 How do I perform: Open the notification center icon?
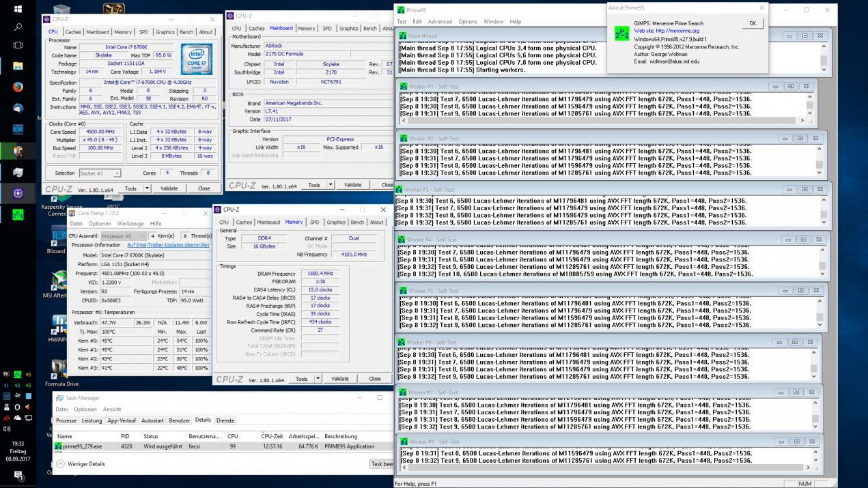pos(18,477)
